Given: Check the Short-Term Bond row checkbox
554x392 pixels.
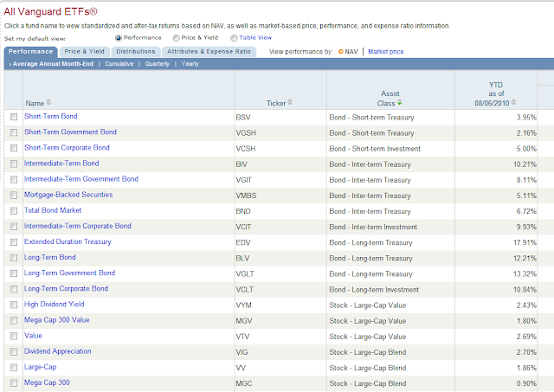Looking at the screenshot, I should (x=14, y=117).
